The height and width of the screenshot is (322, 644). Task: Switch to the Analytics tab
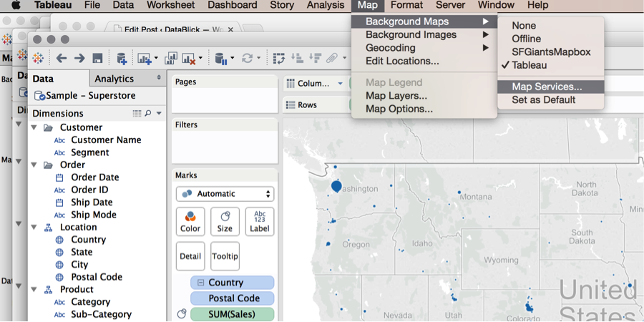point(114,79)
